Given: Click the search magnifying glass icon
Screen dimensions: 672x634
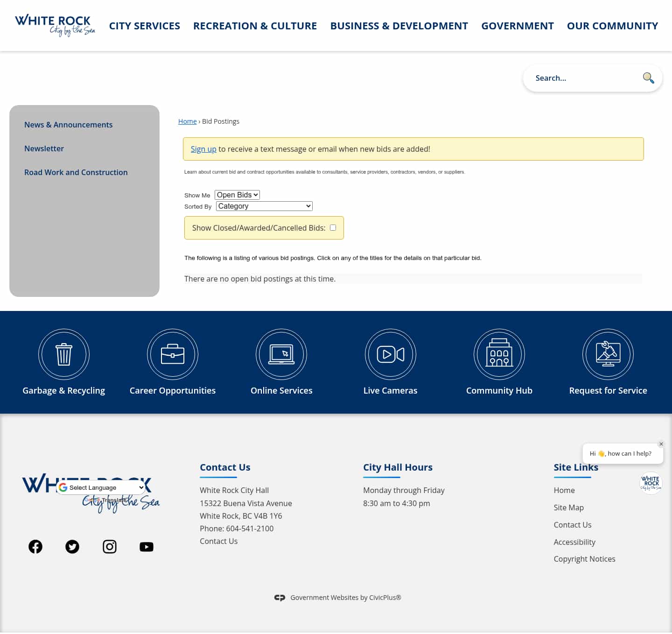Looking at the screenshot, I should pos(649,77).
